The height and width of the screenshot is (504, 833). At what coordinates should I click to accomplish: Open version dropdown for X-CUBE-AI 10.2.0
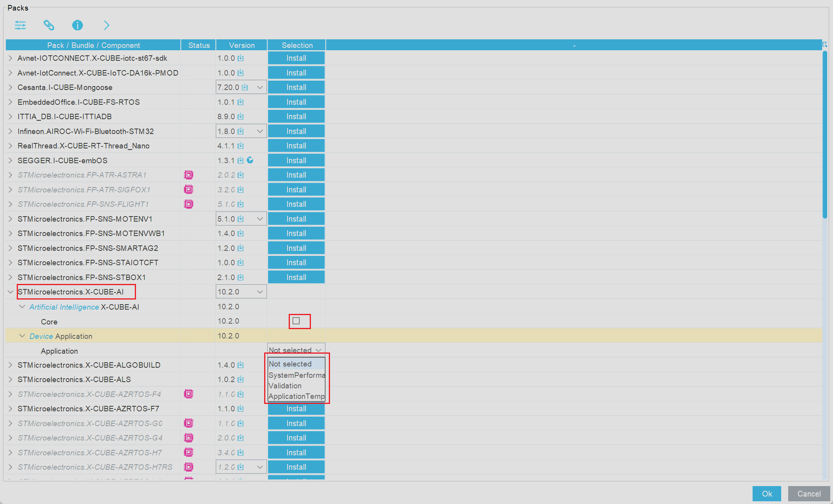260,292
